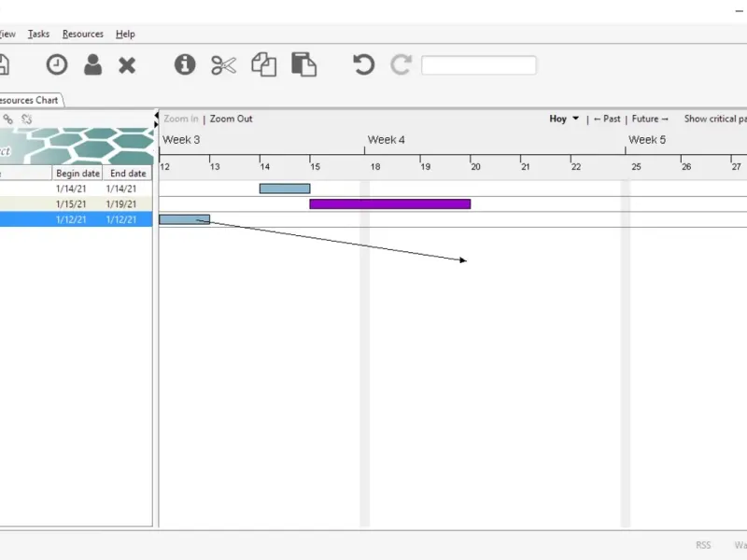This screenshot has width=747, height=560.
Task: Click the purple task bar in Gantt
Action: pyautogui.click(x=390, y=203)
